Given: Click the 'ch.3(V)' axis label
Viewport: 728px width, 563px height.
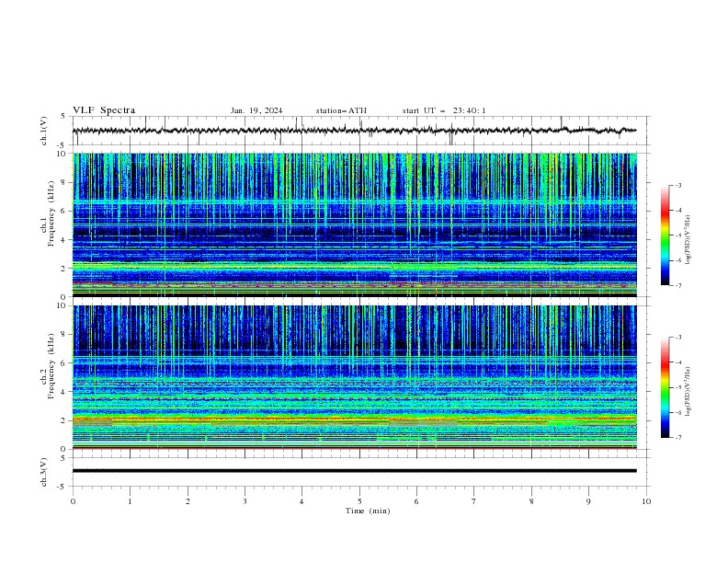Looking at the screenshot, I should (44, 472).
